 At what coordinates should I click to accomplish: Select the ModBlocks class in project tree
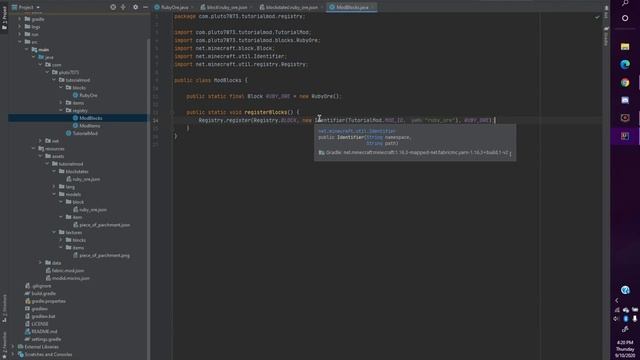87,118
